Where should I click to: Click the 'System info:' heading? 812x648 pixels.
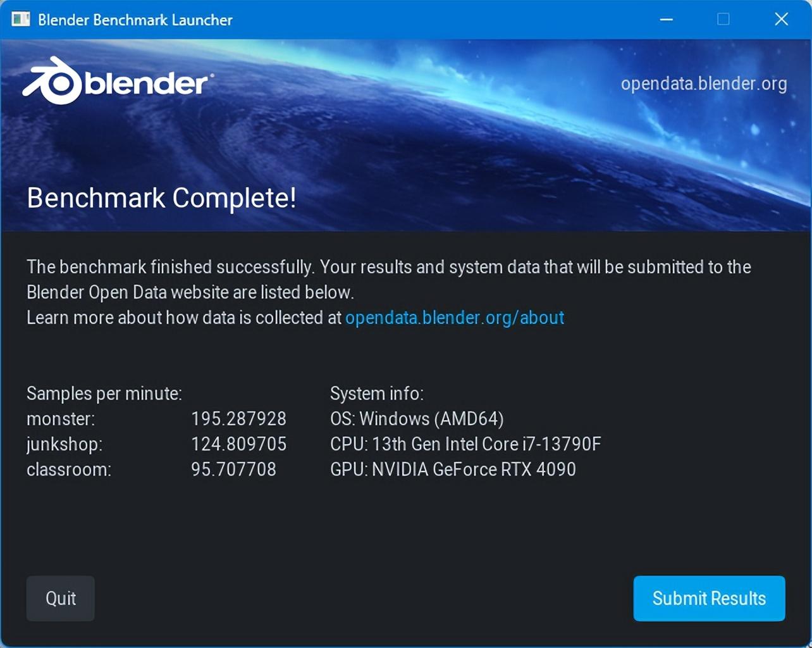pos(377,393)
